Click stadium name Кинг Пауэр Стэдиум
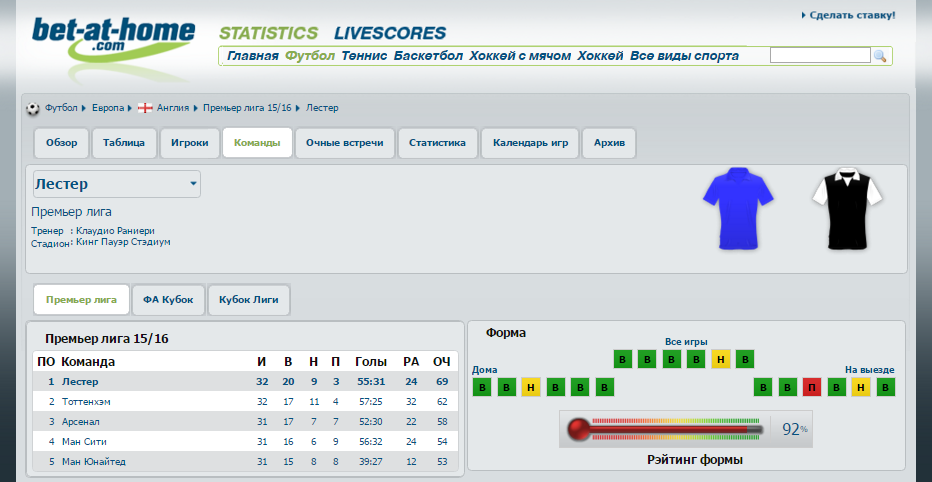The width and height of the screenshot is (932, 482). (124, 242)
